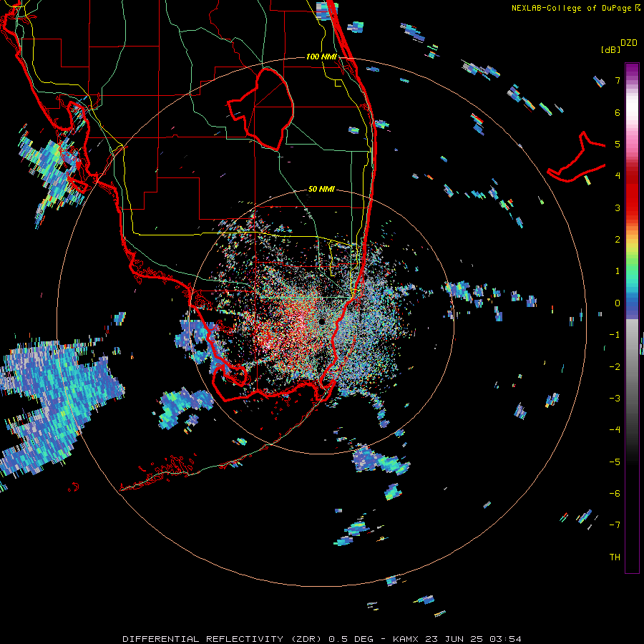Click the -7 value on the color scale
This screenshot has height=644, width=644.
click(615, 525)
